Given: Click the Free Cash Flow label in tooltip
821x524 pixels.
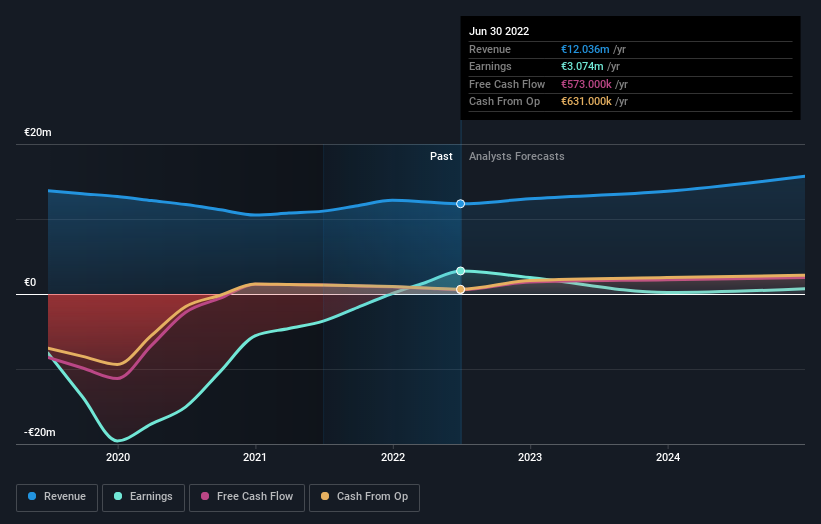Looking at the screenshot, I should (507, 84).
